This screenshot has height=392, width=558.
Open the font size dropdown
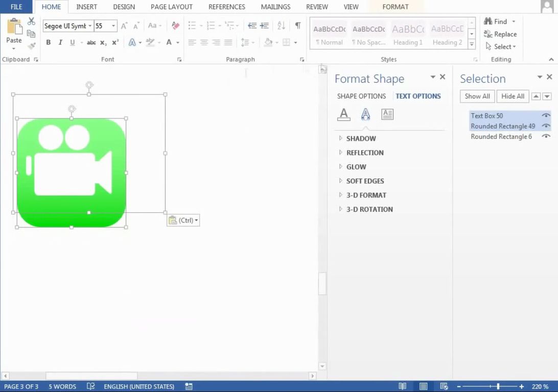(113, 26)
